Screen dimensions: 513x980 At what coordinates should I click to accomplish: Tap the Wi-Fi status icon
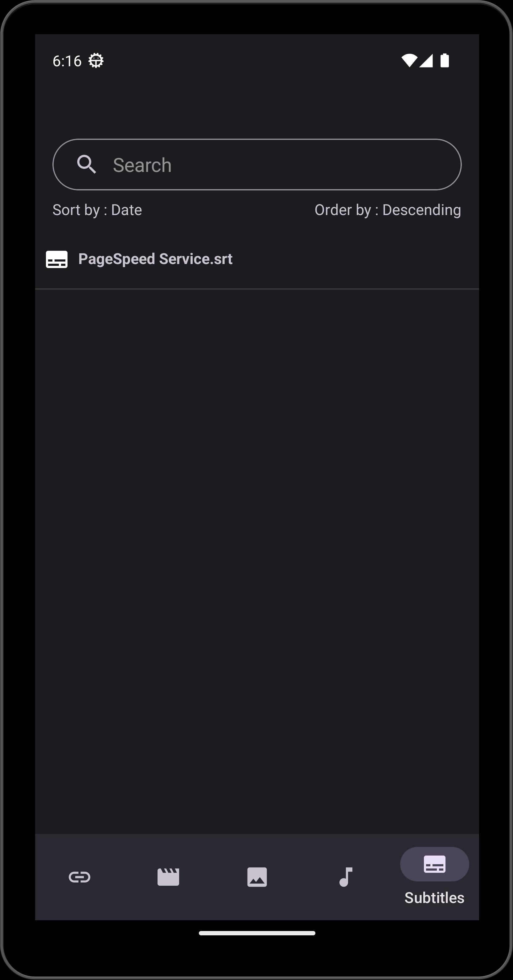point(409,60)
